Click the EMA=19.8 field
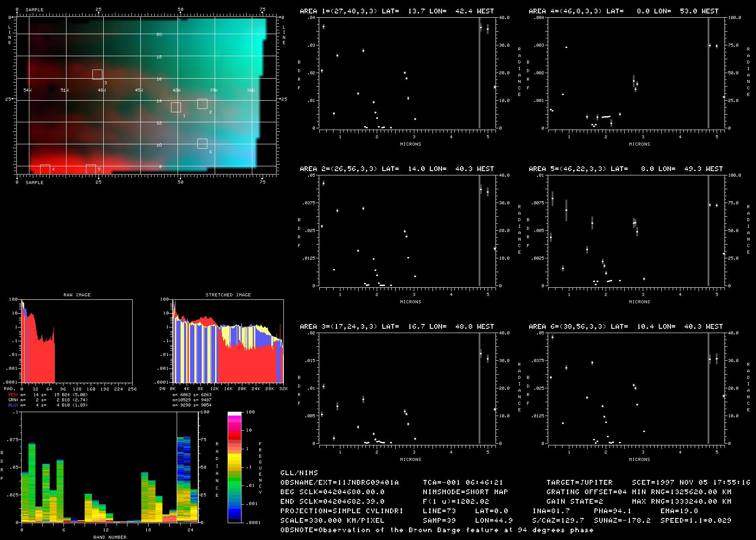This screenshot has width=756, height=540. coord(679,511)
